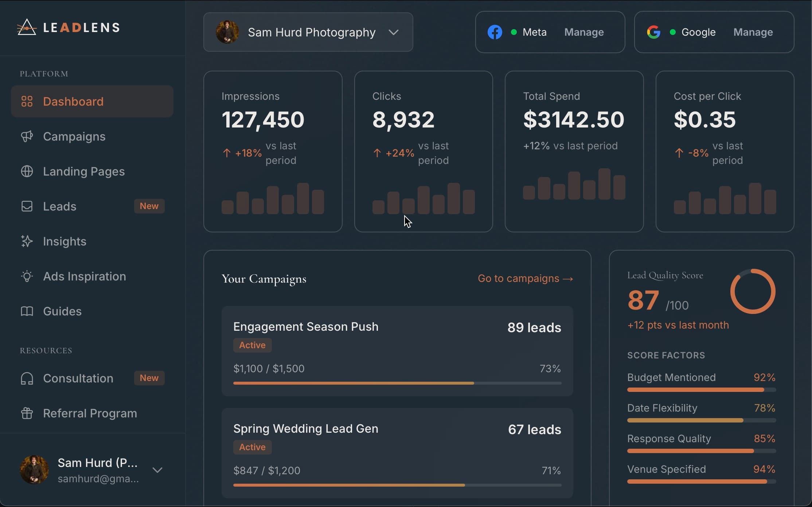Click the Landing Pages globe icon

click(x=27, y=171)
